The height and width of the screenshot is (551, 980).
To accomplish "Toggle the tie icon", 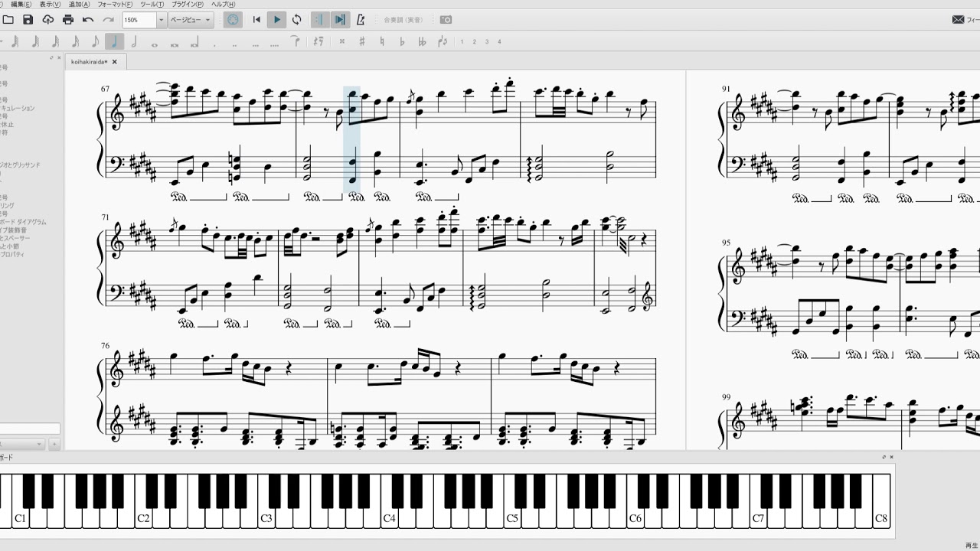I will pyautogui.click(x=295, y=41).
